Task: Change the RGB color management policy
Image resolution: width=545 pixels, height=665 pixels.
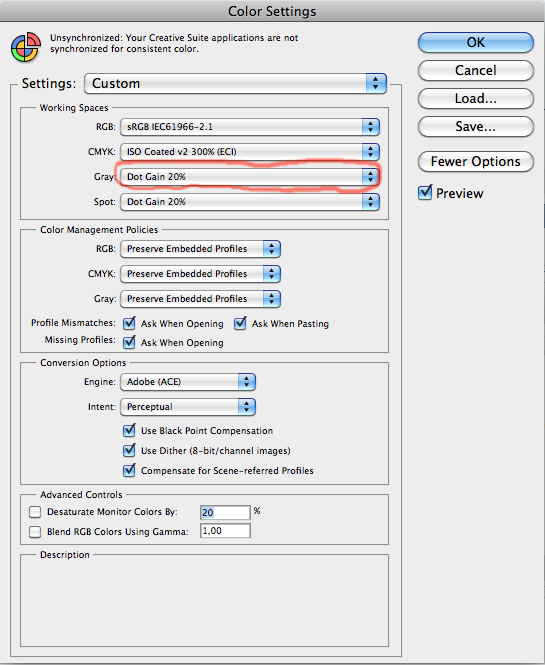Action: (200, 249)
